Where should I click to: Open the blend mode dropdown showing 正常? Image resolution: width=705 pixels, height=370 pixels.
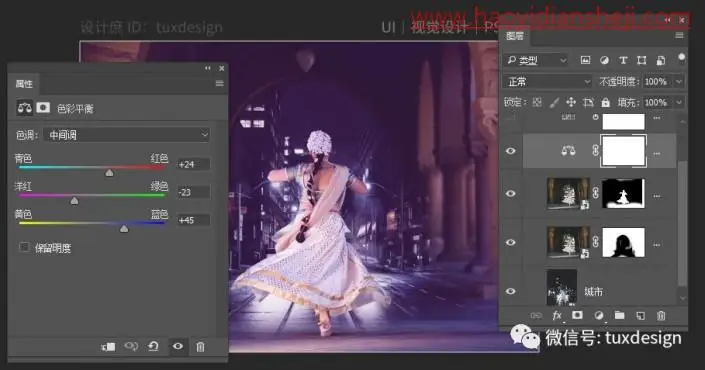point(548,81)
